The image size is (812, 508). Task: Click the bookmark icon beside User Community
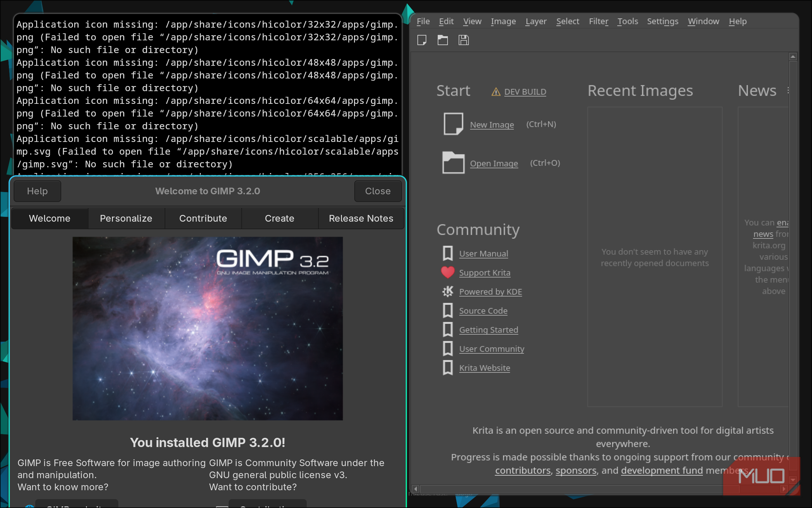pos(448,349)
